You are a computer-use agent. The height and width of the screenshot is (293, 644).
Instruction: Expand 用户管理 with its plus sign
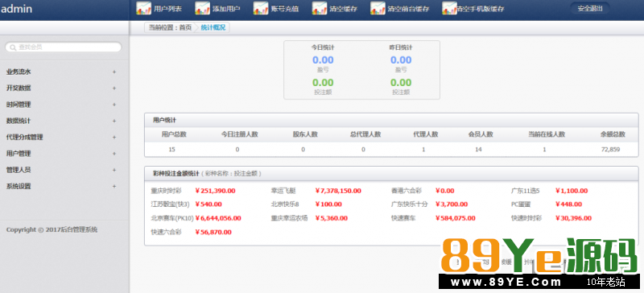pyautogui.click(x=114, y=154)
